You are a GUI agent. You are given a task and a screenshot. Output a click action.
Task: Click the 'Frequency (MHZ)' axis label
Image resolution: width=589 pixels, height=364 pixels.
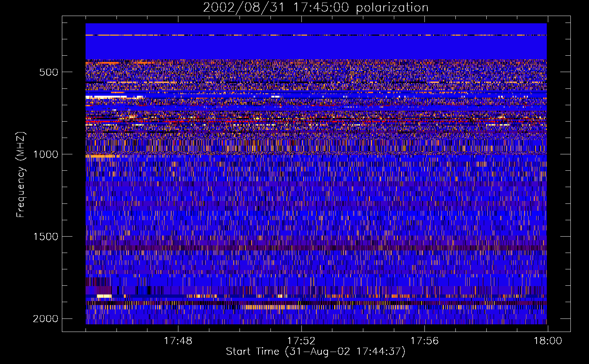click(x=21, y=174)
